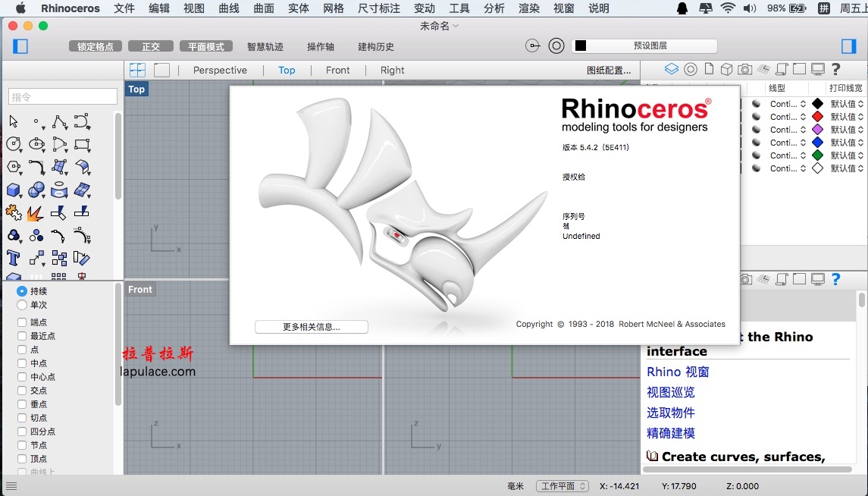Switch to the Perspective viewport tab

220,70
